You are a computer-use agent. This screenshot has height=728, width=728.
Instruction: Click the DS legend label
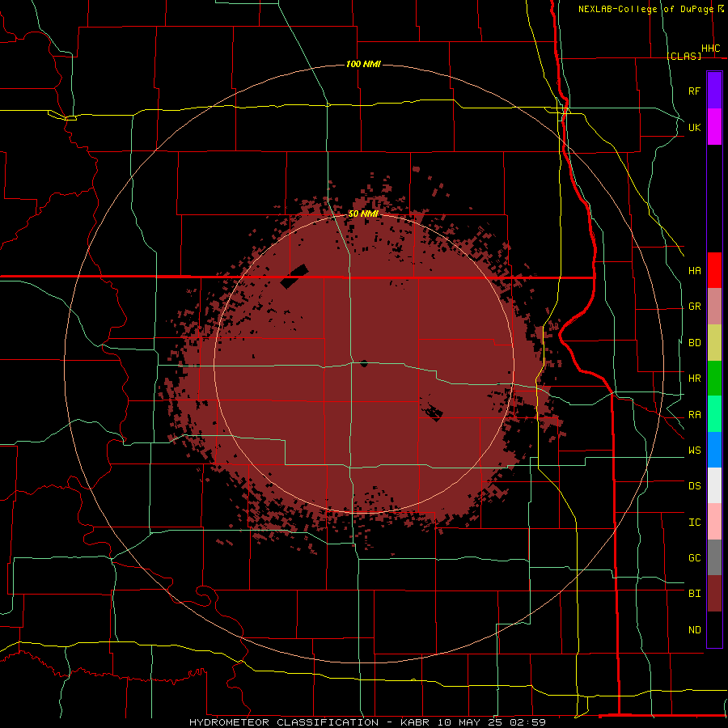tap(695, 486)
